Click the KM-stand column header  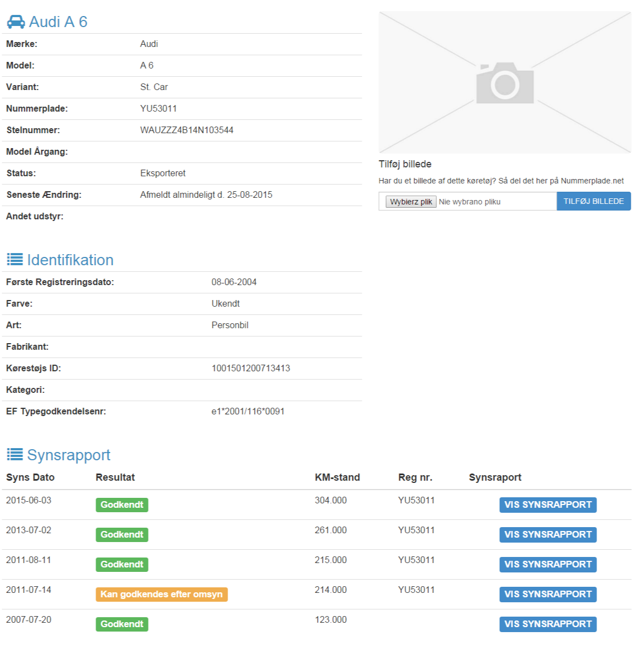(337, 477)
